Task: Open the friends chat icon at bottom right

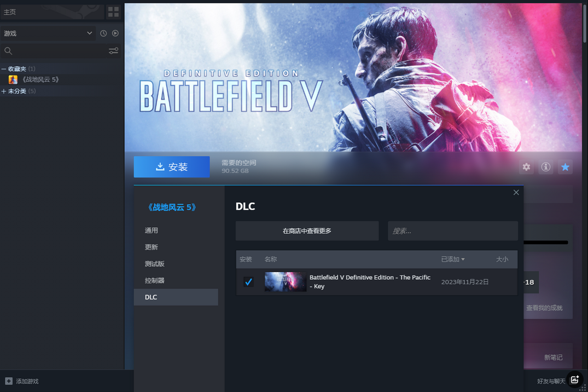Action: click(x=575, y=379)
